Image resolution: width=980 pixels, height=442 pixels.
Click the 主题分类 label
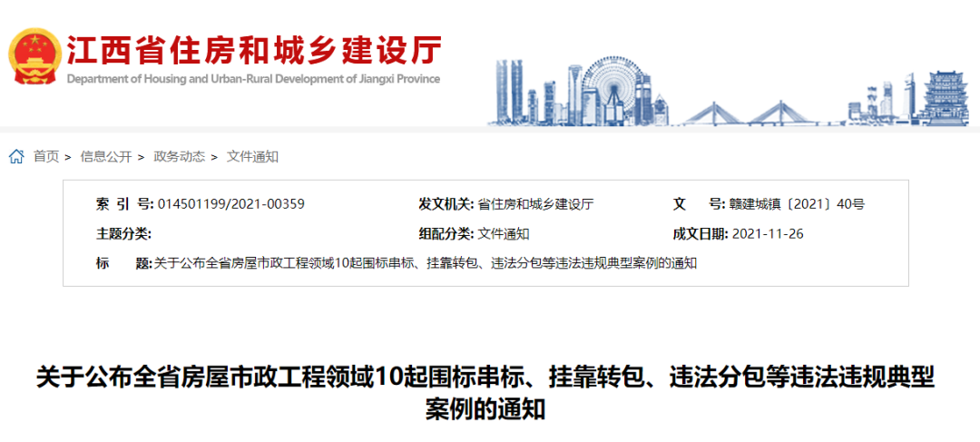[123, 234]
